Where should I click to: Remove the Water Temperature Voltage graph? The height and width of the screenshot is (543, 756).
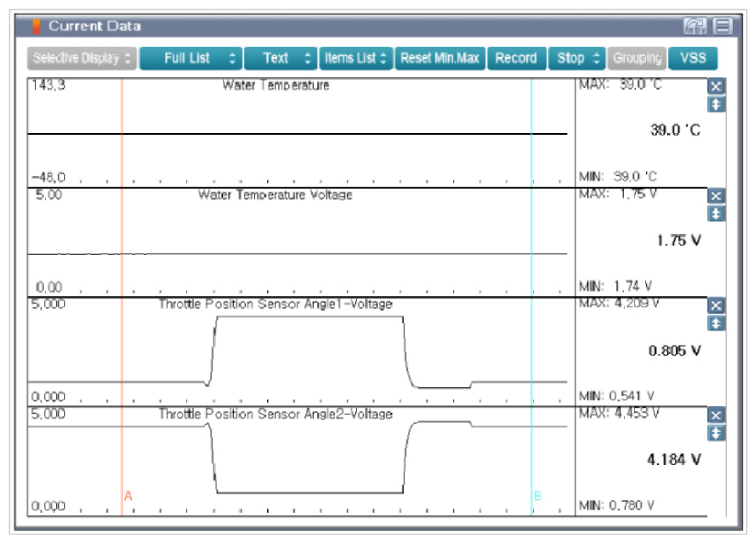(x=717, y=195)
